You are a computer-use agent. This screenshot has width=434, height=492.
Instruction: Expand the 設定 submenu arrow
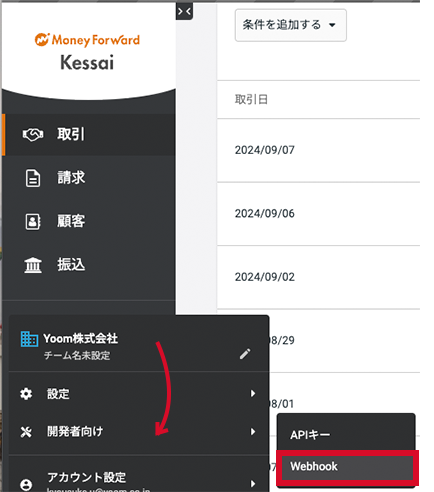[x=253, y=394]
